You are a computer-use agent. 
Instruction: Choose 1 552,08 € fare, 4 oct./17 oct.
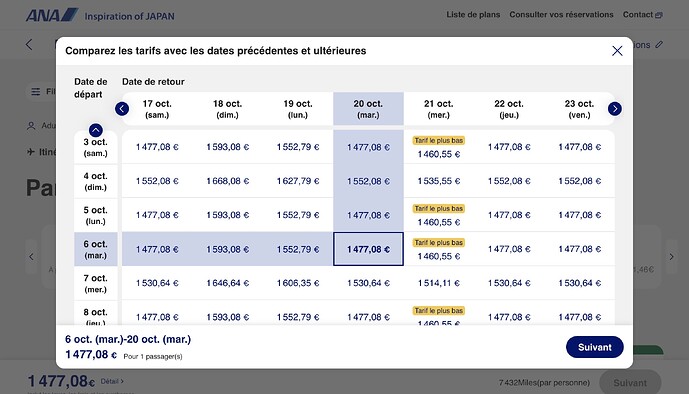[157, 181]
